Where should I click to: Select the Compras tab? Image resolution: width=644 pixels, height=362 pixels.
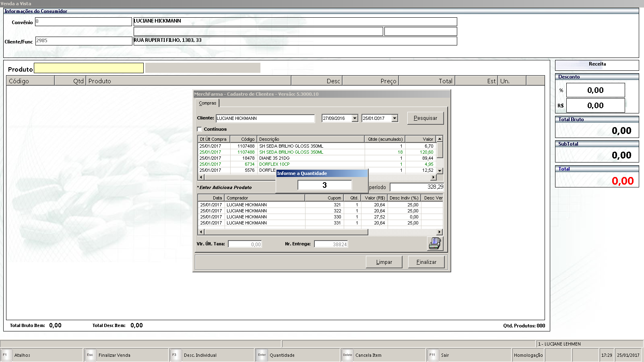click(x=208, y=103)
